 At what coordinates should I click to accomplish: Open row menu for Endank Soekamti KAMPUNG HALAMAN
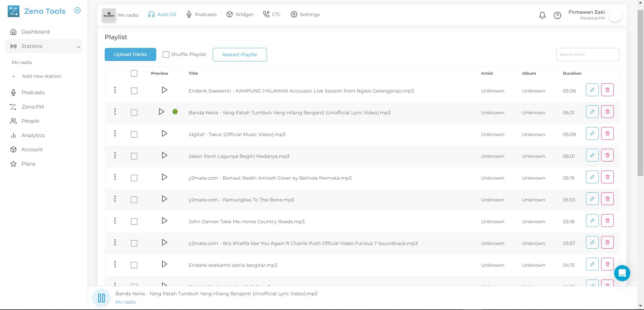tap(115, 90)
